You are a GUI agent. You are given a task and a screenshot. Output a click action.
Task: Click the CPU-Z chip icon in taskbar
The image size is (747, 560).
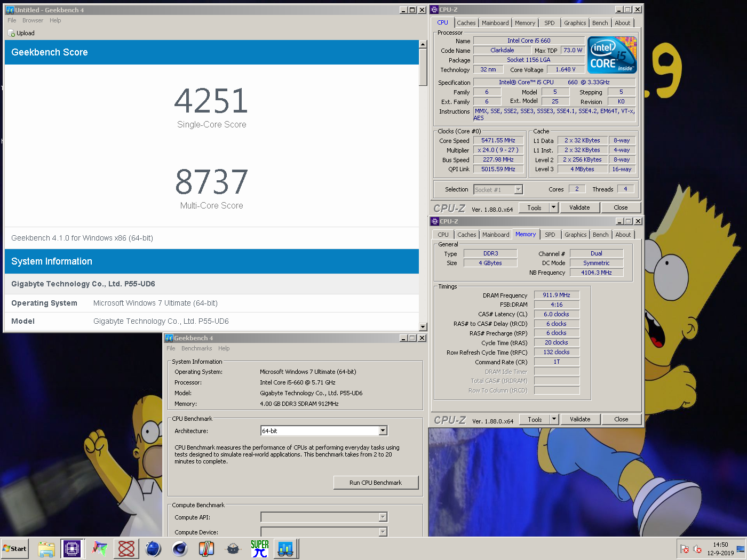[x=72, y=549]
